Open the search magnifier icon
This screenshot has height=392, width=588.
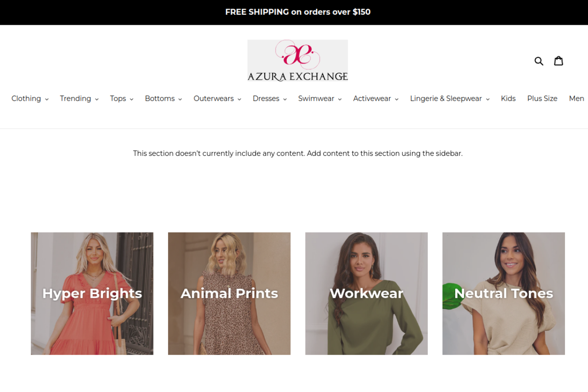tap(539, 61)
